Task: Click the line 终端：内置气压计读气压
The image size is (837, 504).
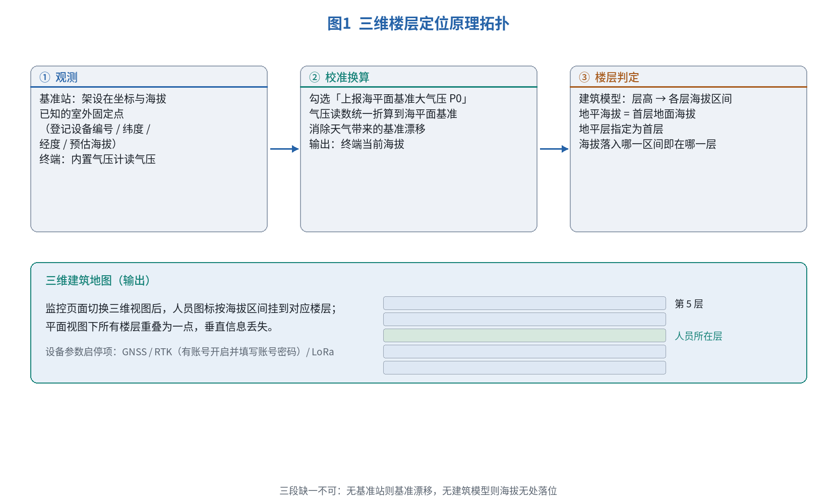Action: click(97, 159)
